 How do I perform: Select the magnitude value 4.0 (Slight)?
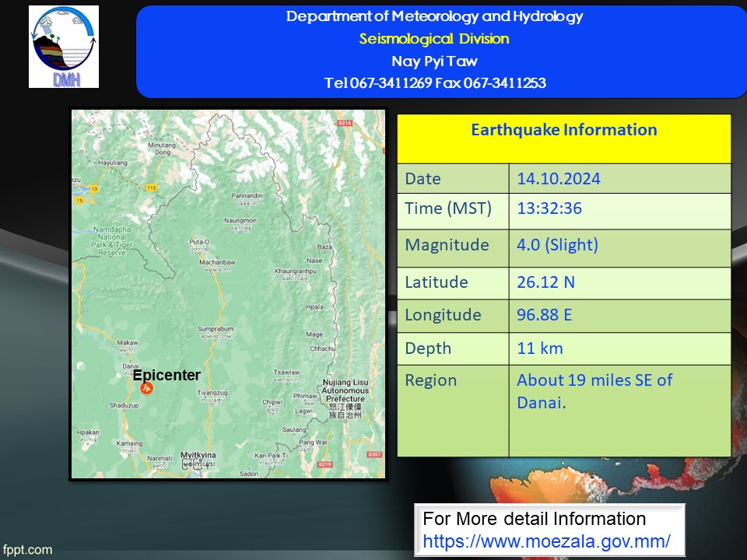click(557, 245)
